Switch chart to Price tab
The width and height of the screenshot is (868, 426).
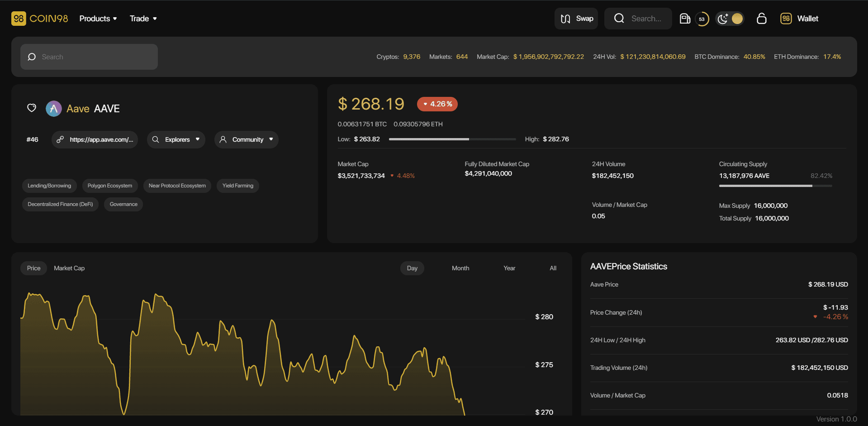[33, 268]
